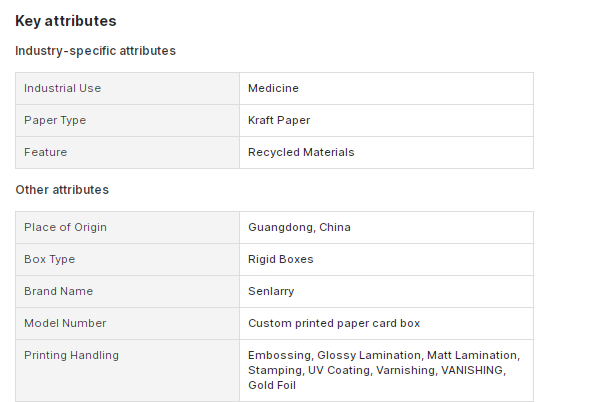Click the Box Type label
Screen dimensions: 605x402
49,259
